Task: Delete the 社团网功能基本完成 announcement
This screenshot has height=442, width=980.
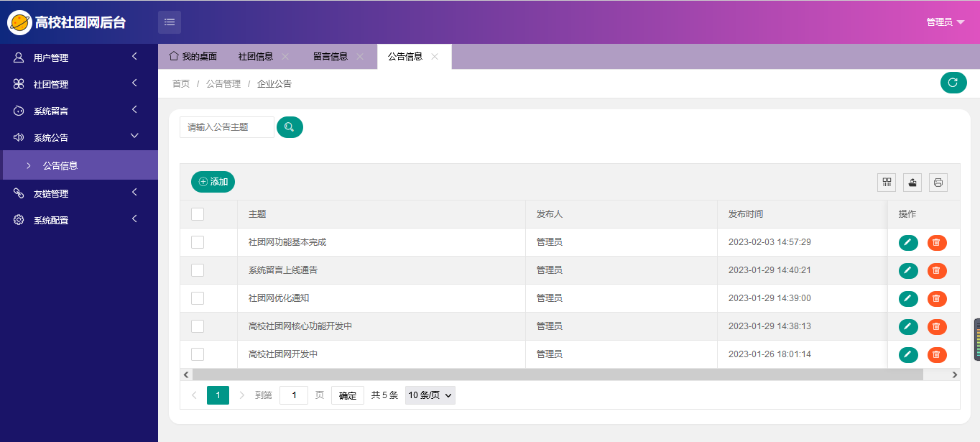Action: [937, 243]
